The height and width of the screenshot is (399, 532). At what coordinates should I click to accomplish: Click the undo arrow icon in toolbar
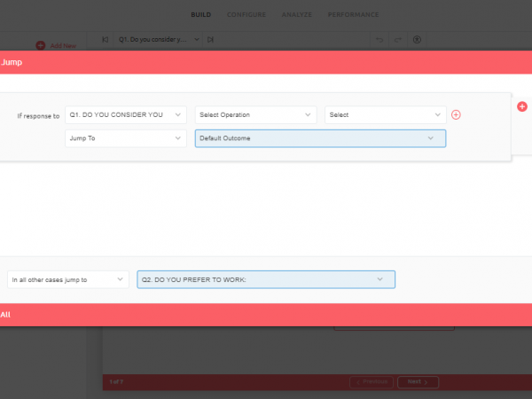379,40
